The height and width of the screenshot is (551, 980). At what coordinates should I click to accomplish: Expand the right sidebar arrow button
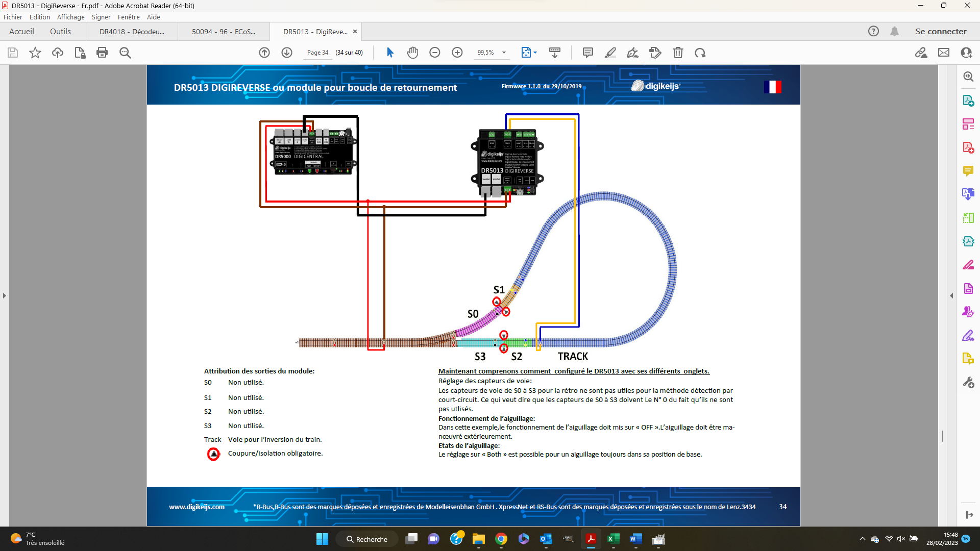click(x=969, y=515)
